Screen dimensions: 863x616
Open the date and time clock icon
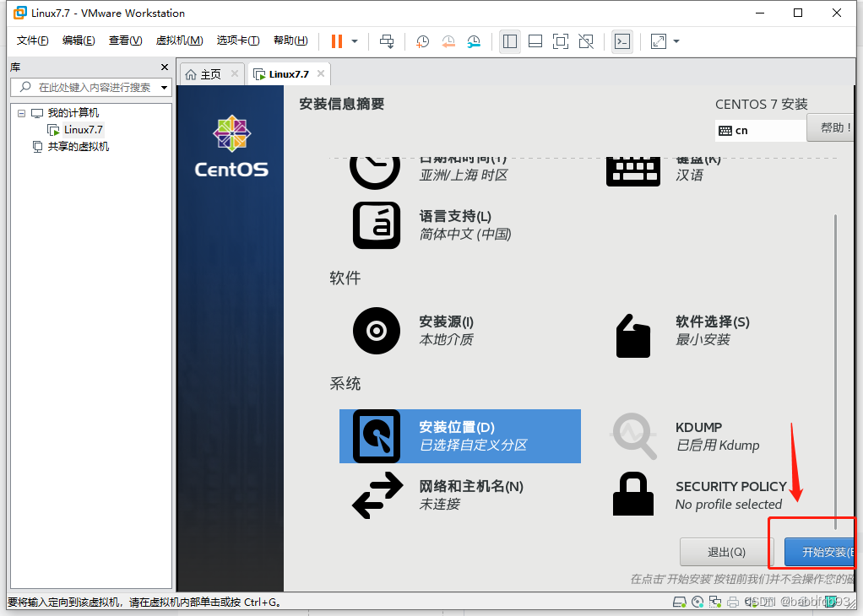[375, 172]
